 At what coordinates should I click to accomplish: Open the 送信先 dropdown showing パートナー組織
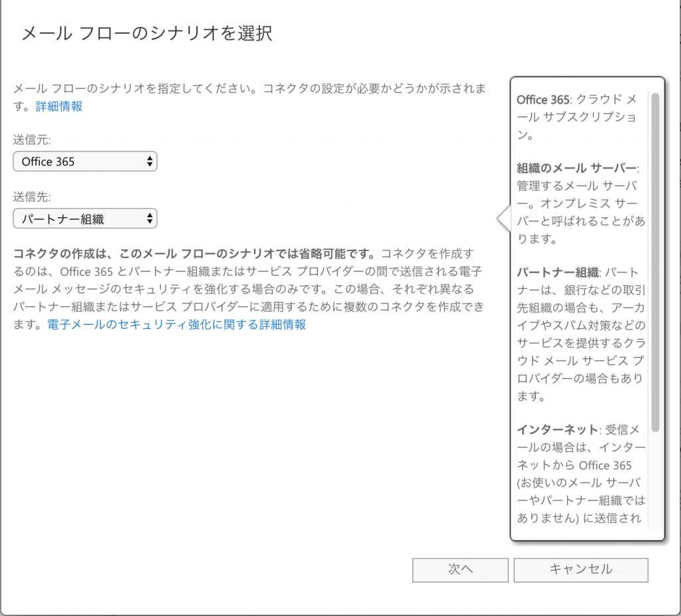pyautogui.click(x=85, y=219)
